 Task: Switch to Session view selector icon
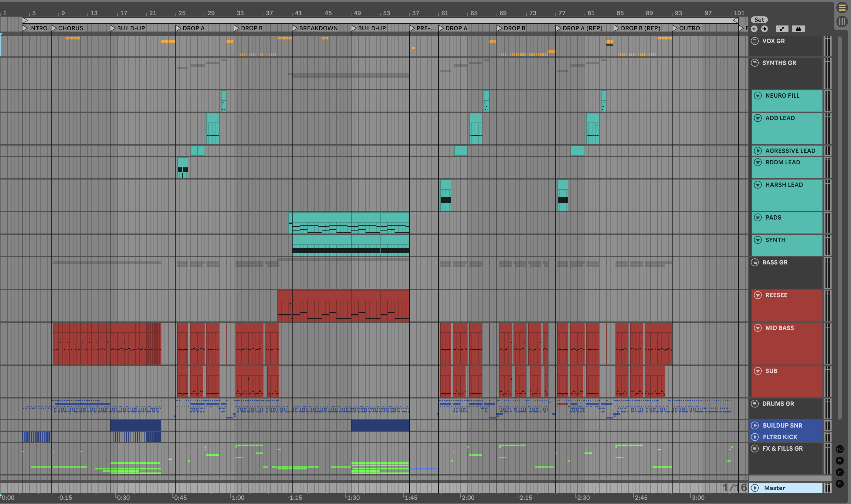click(x=842, y=22)
